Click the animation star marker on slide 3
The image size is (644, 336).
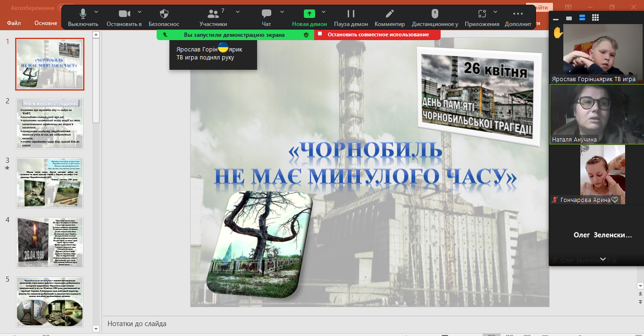7,168
